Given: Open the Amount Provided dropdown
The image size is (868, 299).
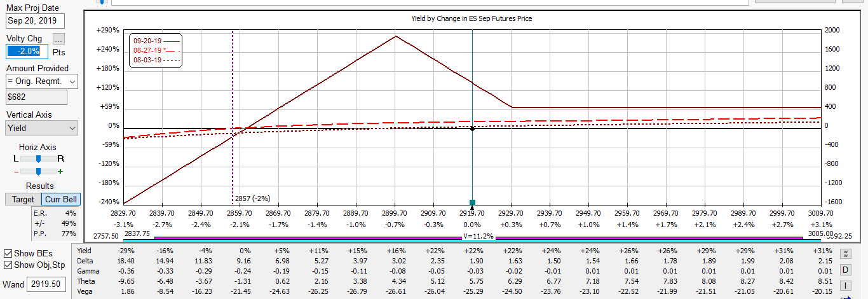Looking at the screenshot, I should coord(41,81).
